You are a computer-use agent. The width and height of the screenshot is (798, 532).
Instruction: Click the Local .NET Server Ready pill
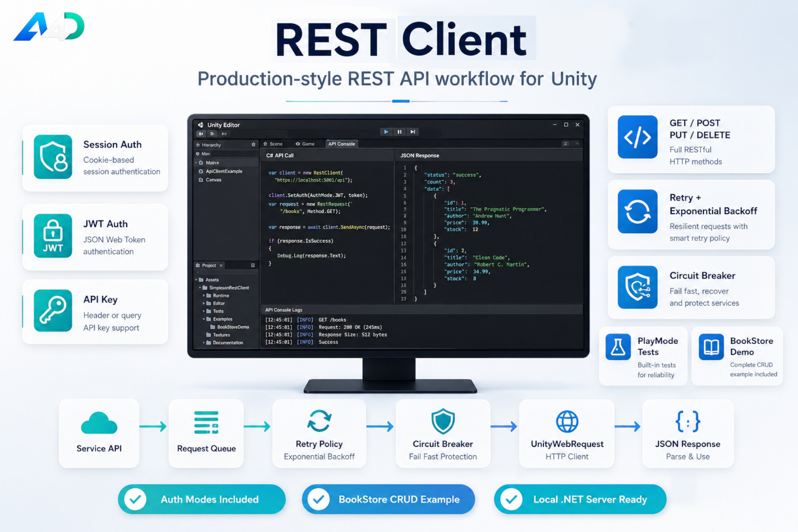[x=580, y=499]
